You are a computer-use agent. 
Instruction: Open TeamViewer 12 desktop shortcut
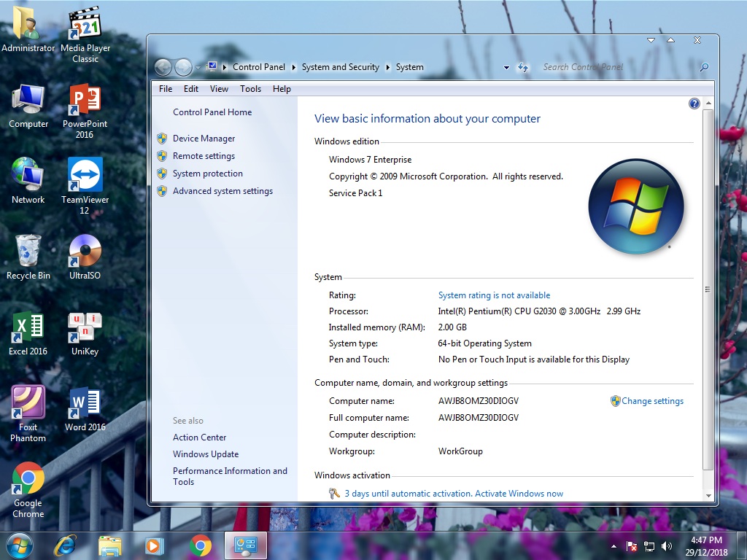click(85, 186)
